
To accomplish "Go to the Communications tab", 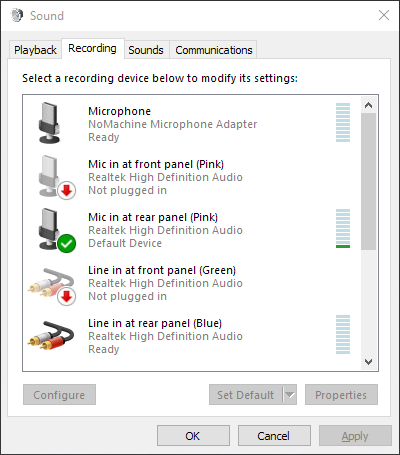I will click(214, 50).
